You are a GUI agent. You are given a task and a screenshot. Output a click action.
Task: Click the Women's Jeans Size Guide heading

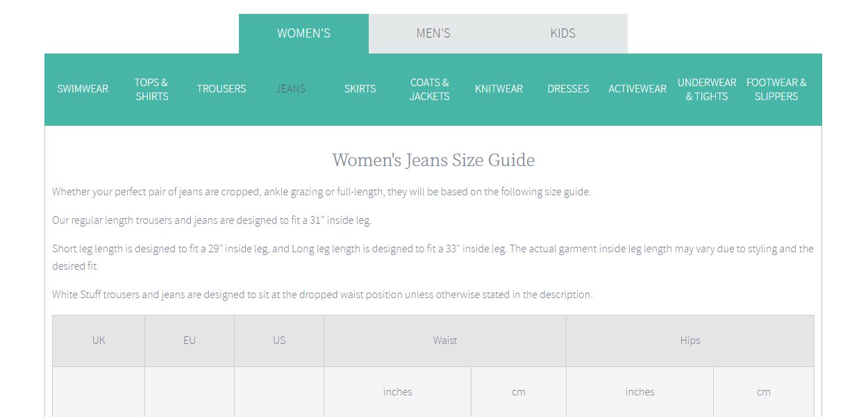433,161
